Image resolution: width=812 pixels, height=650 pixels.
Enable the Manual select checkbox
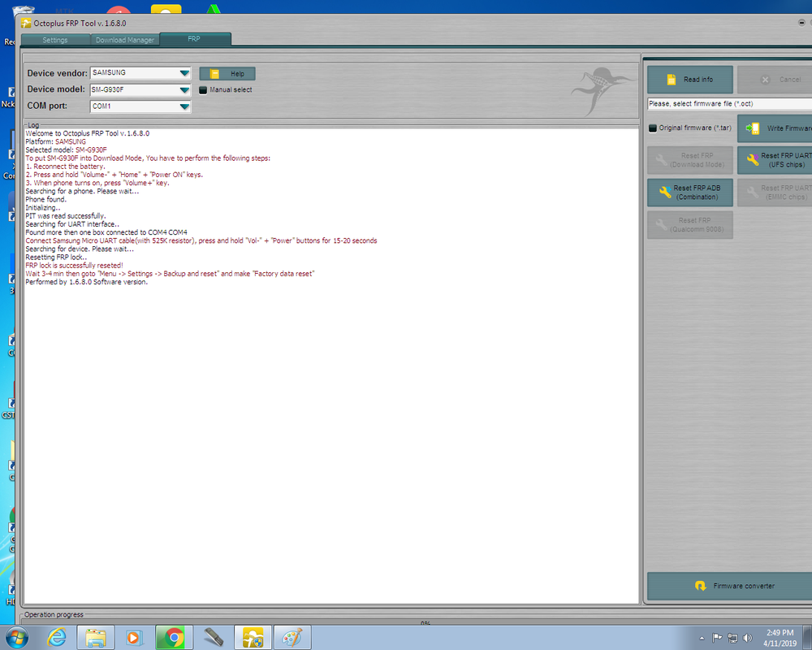tap(203, 90)
